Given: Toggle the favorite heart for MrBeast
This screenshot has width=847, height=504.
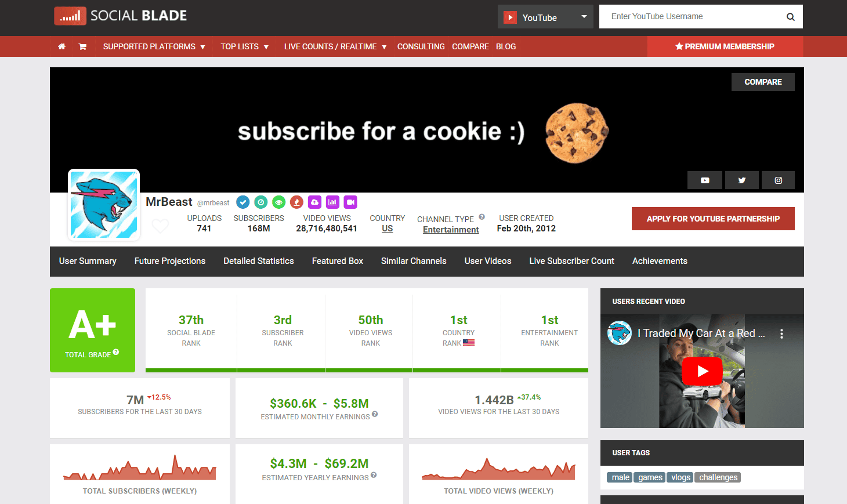Looking at the screenshot, I should click(x=160, y=225).
